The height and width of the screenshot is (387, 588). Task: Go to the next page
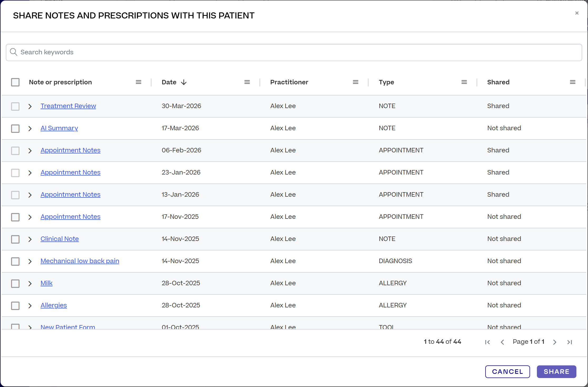click(x=555, y=342)
